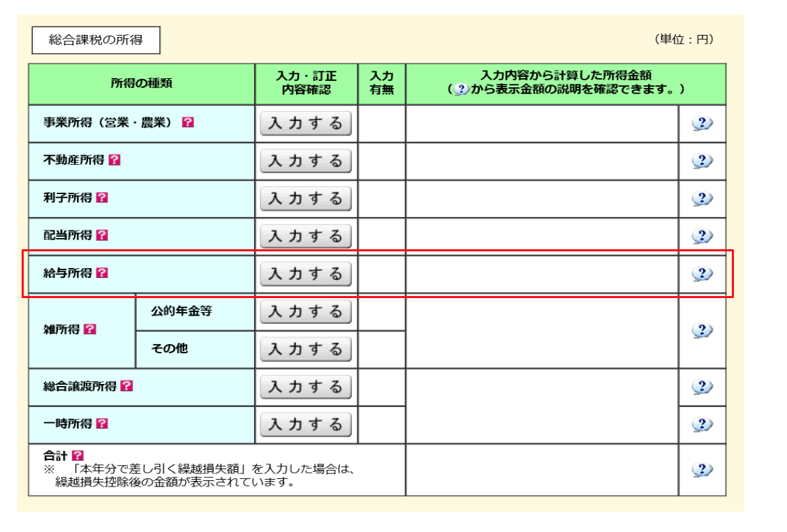This screenshot has height=532, width=787.
Task: Click red help icon beside 給与所得
Action: (x=102, y=273)
